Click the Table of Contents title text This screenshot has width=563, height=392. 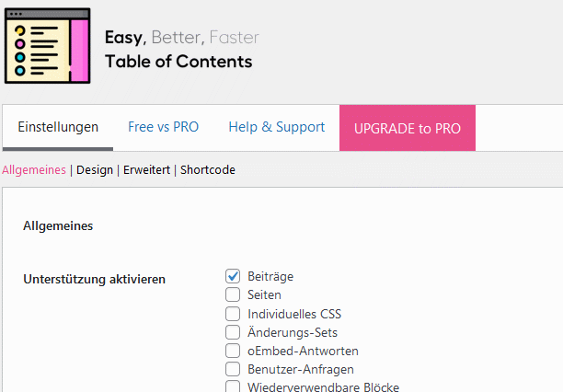(x=178, y=62)
